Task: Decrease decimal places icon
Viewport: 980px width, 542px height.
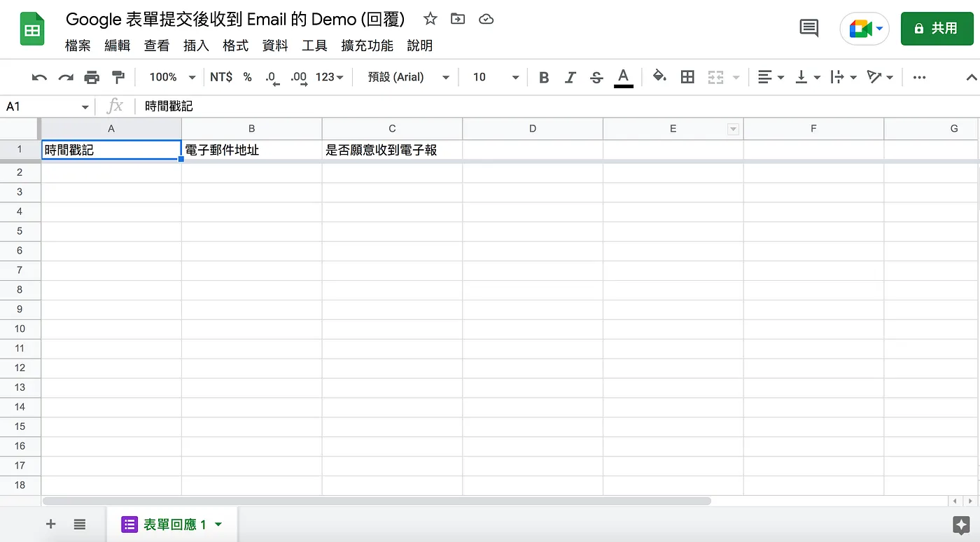Action: pos(272,77)
